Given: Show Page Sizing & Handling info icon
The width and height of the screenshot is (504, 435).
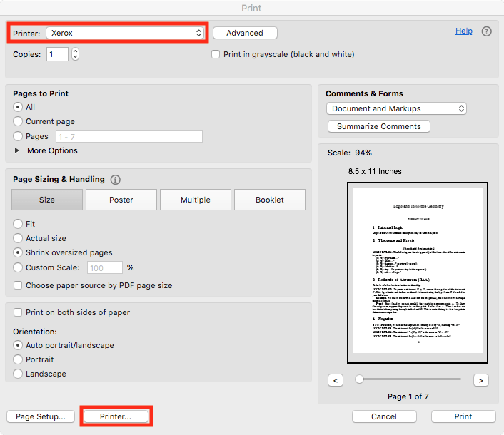Looking at the screenshot, I should 116,180.
